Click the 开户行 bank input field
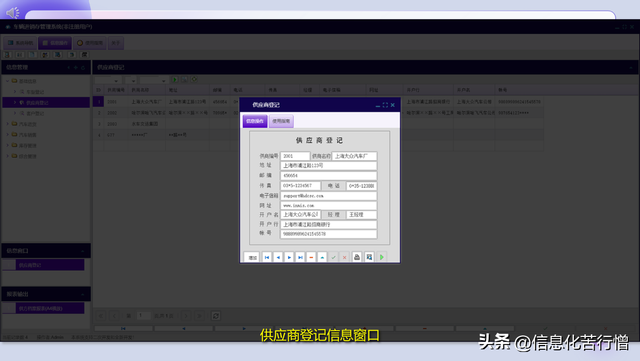 (x=329, y=225)
